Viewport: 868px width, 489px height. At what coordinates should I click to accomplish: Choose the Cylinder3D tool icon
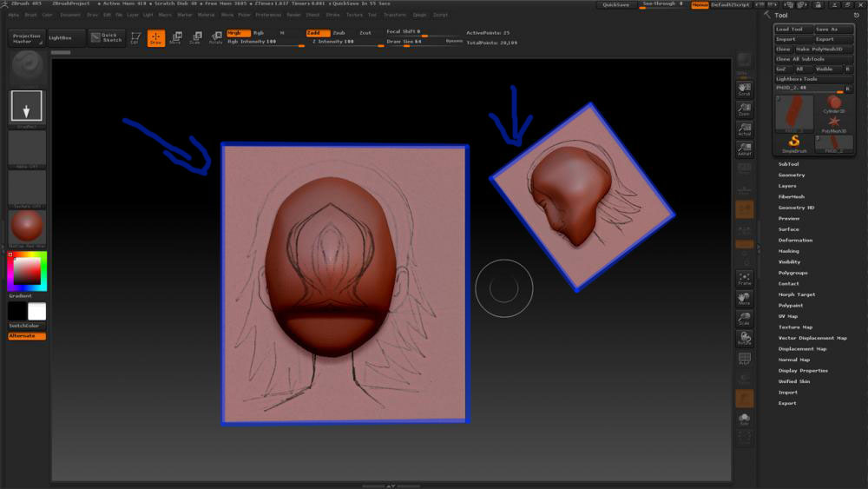tap(833, 105)
